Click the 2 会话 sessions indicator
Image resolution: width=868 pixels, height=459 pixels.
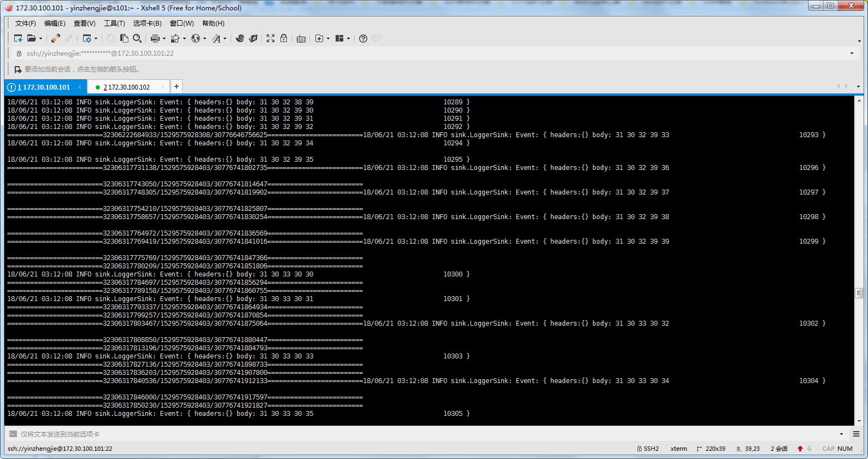pyautogui.click(x=779, y=449)
